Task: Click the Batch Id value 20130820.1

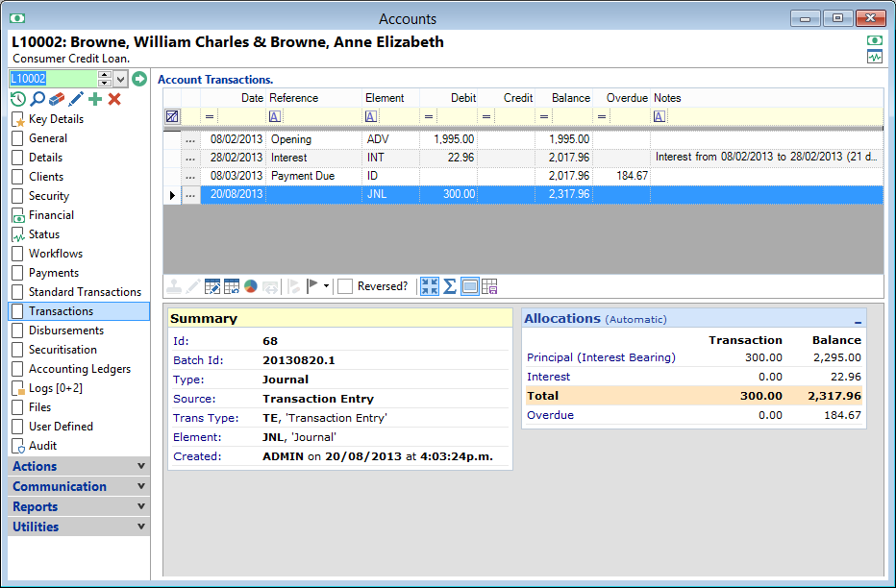Action: coord(299,361)
